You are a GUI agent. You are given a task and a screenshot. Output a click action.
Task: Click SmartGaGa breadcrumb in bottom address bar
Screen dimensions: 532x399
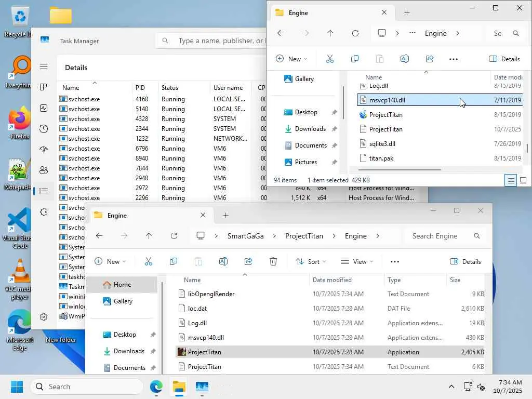245,236
